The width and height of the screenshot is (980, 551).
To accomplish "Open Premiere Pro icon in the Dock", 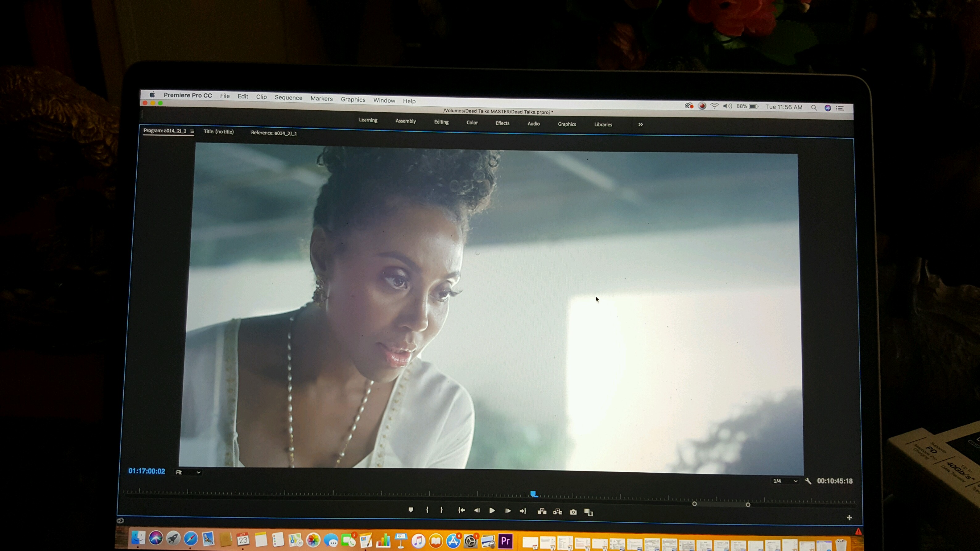I will click(x=506, y=541).
